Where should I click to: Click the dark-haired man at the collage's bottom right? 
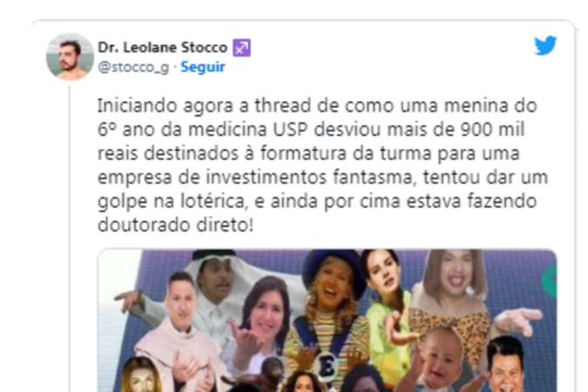506,364
